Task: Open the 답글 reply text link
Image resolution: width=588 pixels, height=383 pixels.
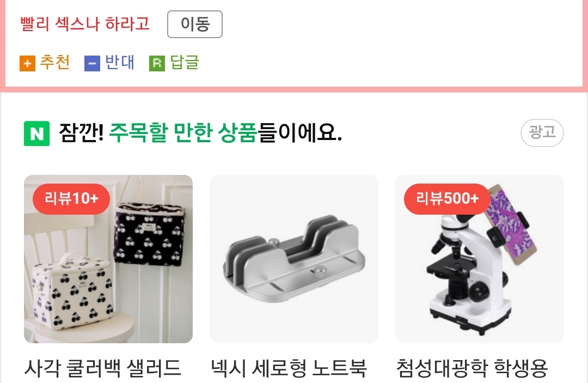Action: click(x=185, y=62)
